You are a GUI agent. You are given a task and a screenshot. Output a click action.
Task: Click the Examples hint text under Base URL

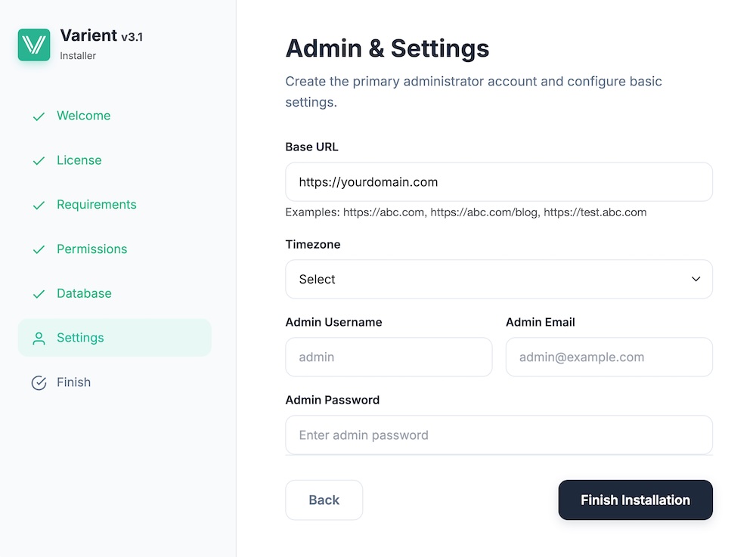pos(466,212)
